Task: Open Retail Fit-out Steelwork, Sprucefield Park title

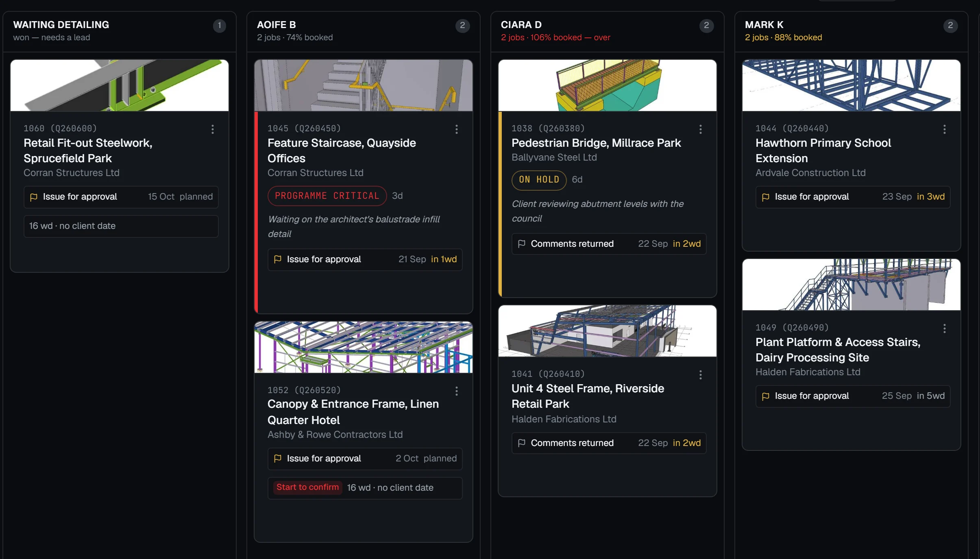Action: point(88,150)
